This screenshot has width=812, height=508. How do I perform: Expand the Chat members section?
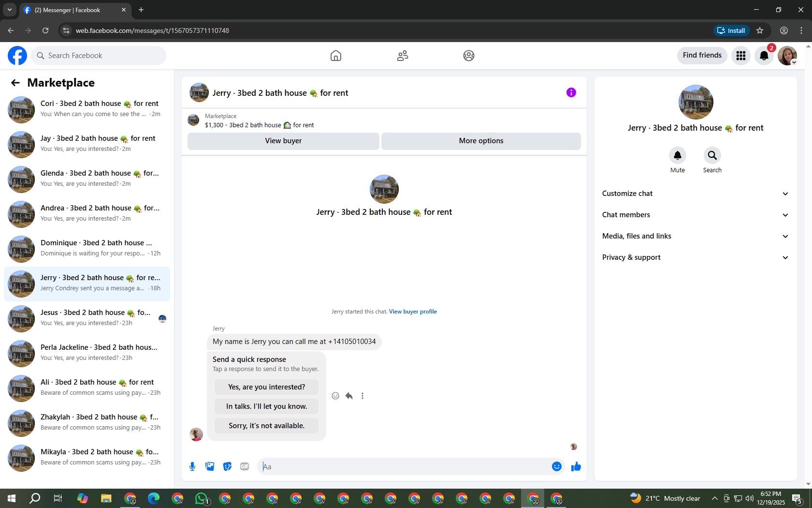(696, 215)
